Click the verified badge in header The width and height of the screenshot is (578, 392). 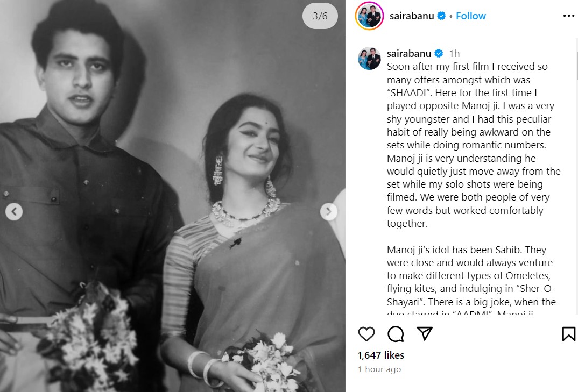[441, 16]
